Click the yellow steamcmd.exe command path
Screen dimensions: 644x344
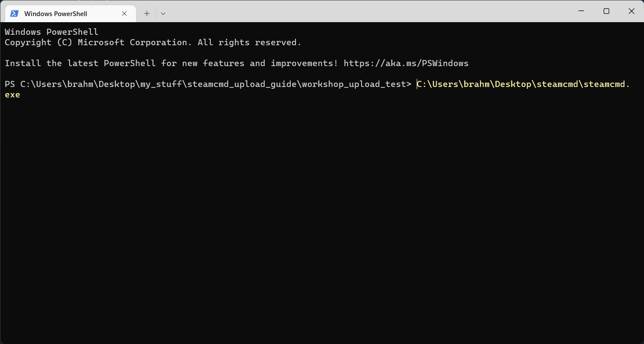pos(521,84)
